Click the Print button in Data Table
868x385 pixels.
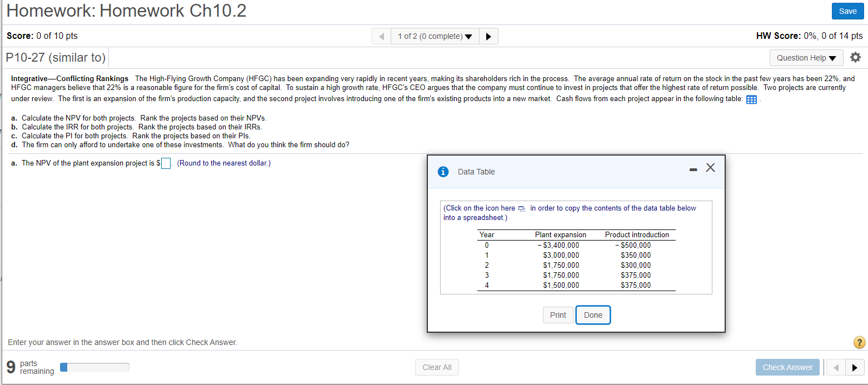pyautogui.click(x=558, y=315)
